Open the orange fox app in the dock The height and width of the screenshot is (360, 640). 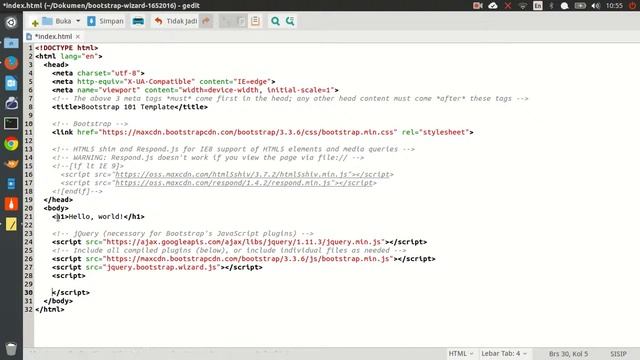11,164
